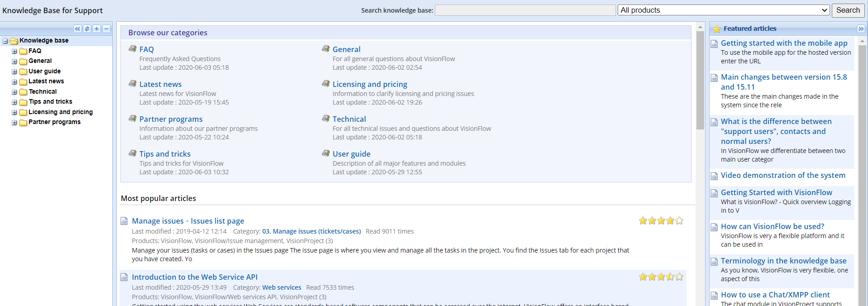Click document icon beside Web Service API article
Viewport: 868px width, 306px height.
point(124,277)
